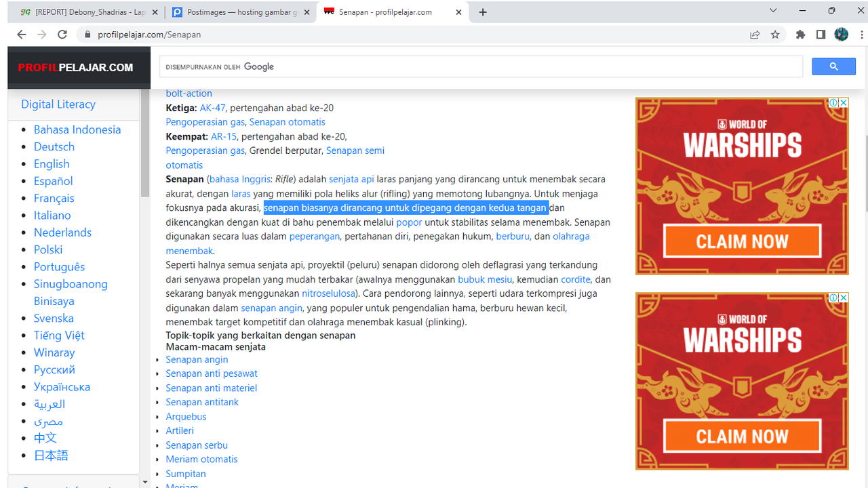Click sidebar scrollbar down arrow

[144, 482]
